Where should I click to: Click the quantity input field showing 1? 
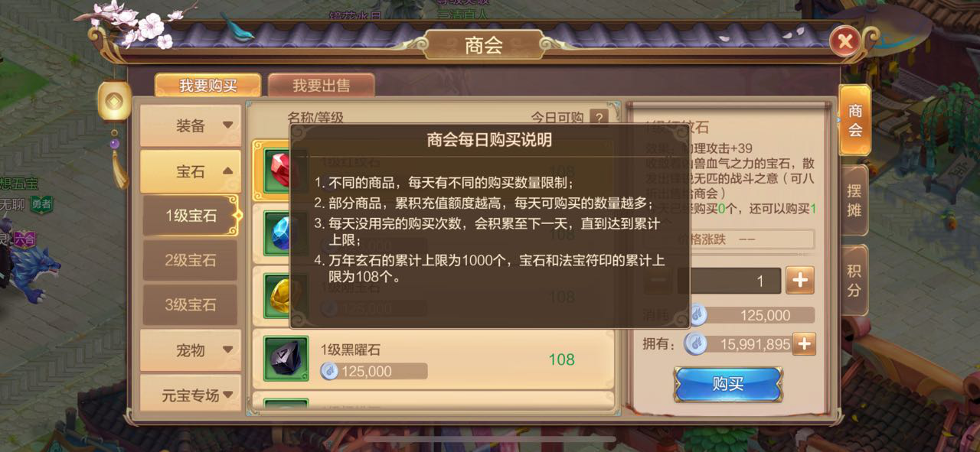pos(730,281)
